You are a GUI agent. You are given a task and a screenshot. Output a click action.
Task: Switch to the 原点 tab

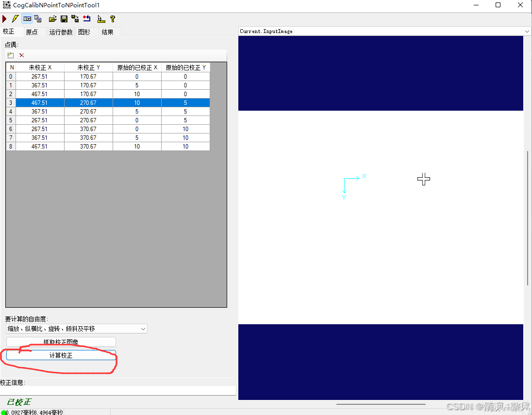tap(32, 32)
